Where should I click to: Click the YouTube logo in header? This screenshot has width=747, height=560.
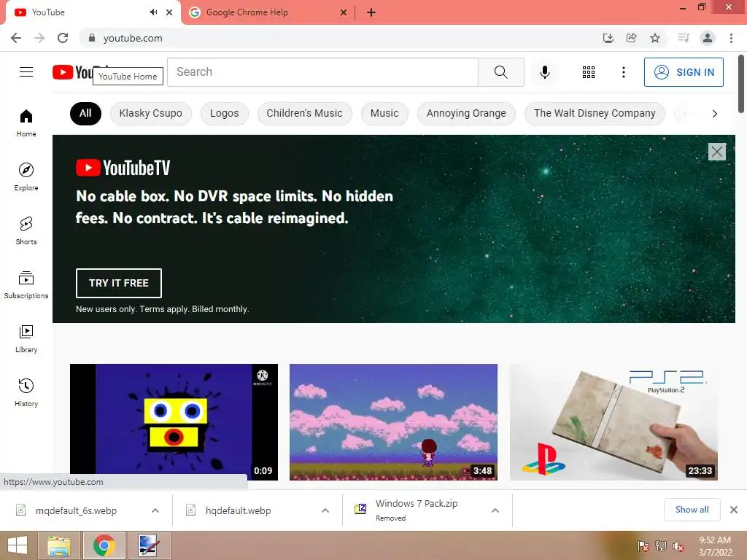tap(73, 72)
